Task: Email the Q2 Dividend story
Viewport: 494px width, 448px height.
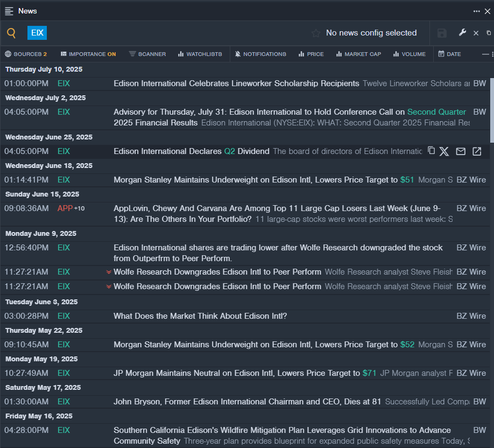Action: tap(461, 151)
